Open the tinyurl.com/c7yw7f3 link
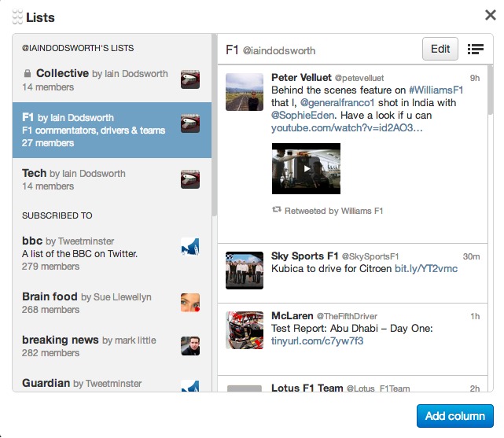The height and width of the screenshot is (438, 504). click(x=317, y=341)
